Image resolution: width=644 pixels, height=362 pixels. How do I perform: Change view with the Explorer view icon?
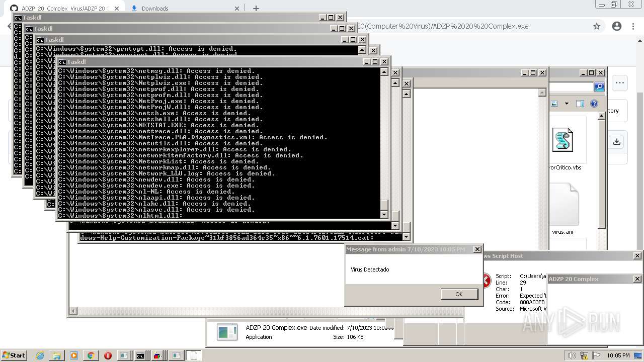554,104
